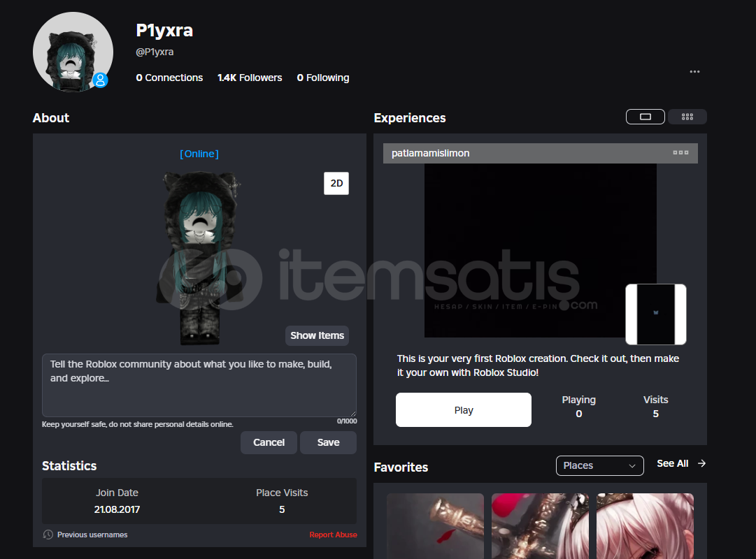Toggle avatar to 2D view
The width and height of the screenshot is (756, 559).
click(x=336, y=183)
